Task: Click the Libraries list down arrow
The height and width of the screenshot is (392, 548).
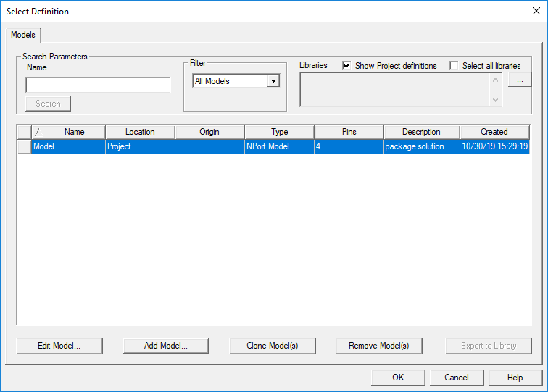Action: 495,99
